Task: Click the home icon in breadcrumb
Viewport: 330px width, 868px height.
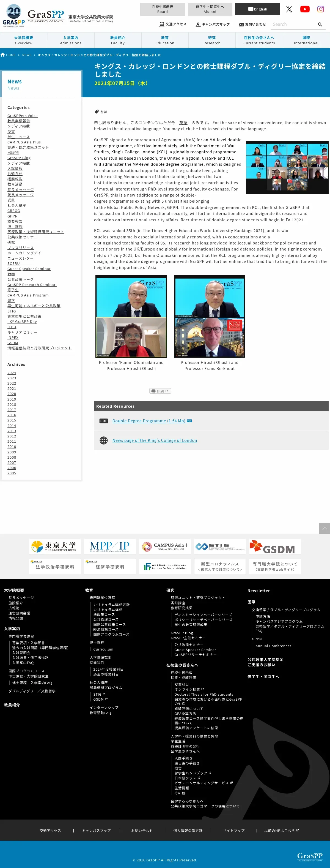Action: tap(3, 55)
